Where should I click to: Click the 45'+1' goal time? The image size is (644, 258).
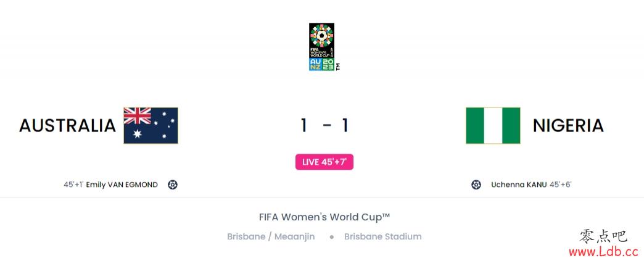(73, 185)
